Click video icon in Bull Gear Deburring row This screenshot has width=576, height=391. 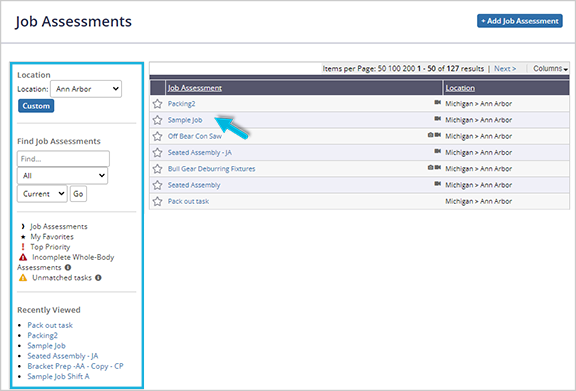pyautogui.click(x=438, y=167)
